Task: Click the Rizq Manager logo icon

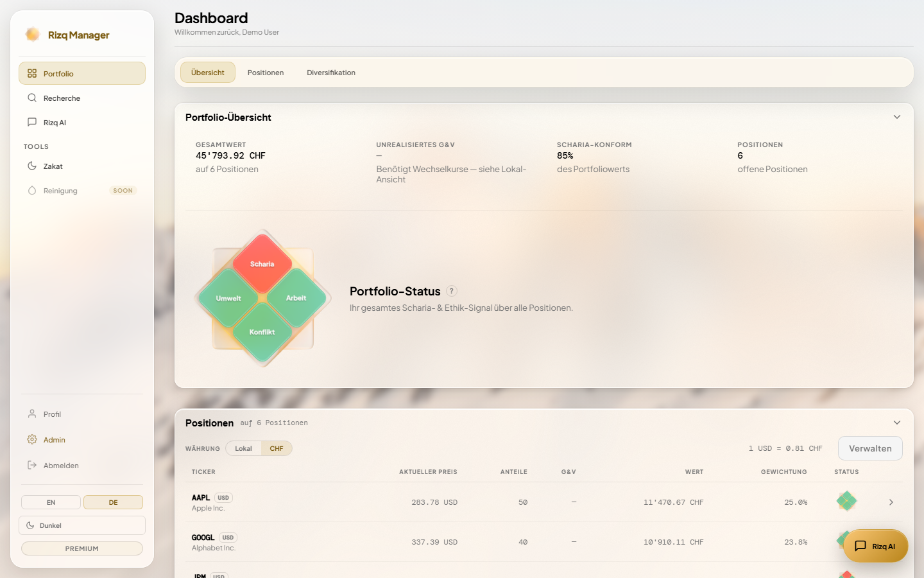Action: point(32,34)
